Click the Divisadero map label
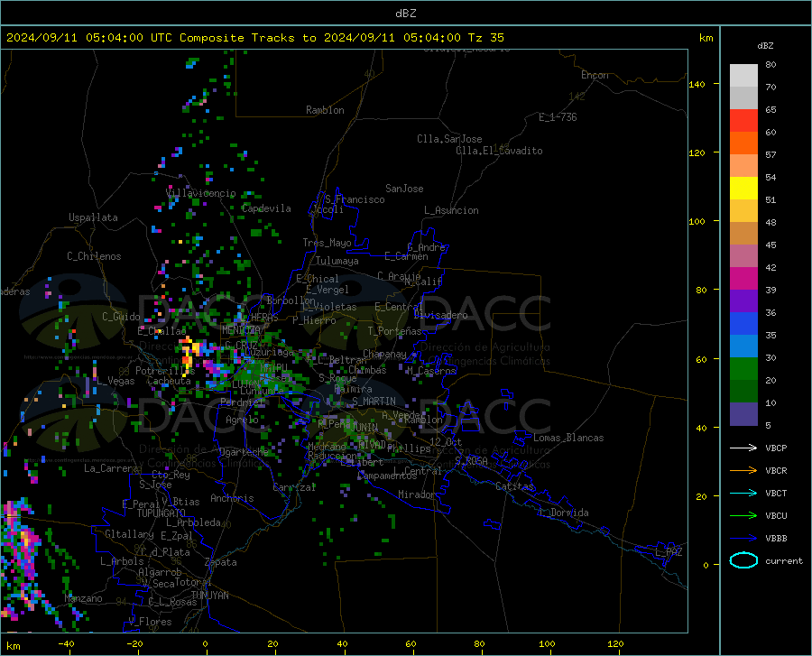This screenshot has height=656, width=812. (x=440, y=315)
